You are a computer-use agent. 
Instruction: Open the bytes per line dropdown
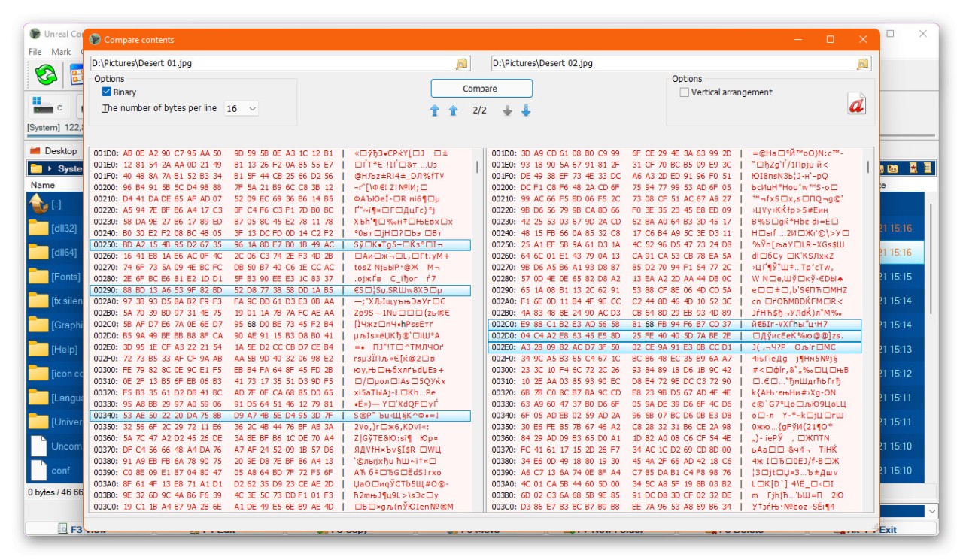point(241,109)
